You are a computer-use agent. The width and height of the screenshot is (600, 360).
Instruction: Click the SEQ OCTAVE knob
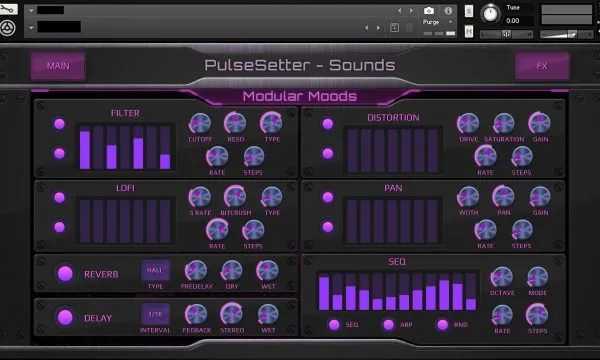pos(502,277)
